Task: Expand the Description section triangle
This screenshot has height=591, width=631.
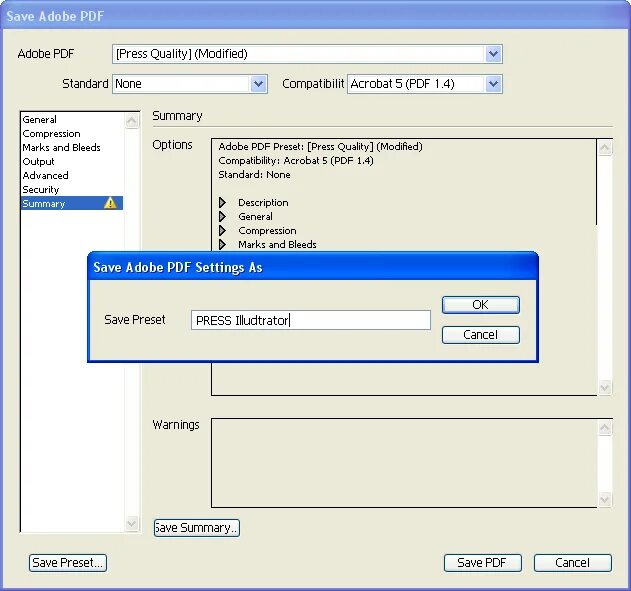Action: pos(222,202)
